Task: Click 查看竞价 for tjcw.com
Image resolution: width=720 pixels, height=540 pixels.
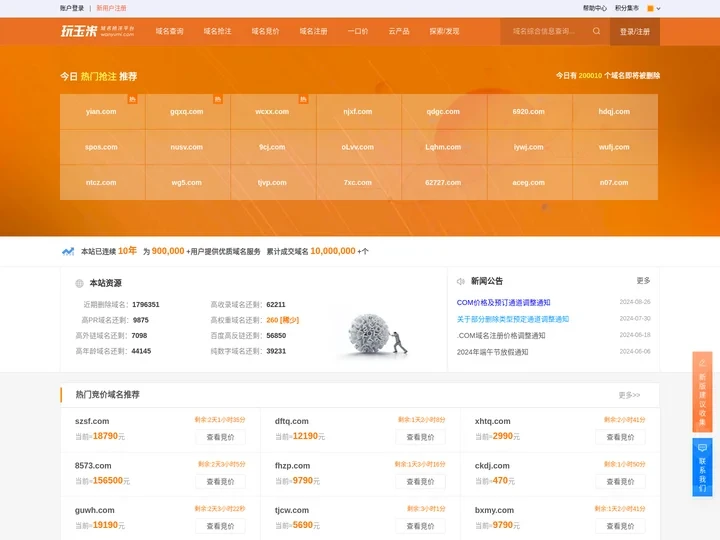Action: point(421,526)
